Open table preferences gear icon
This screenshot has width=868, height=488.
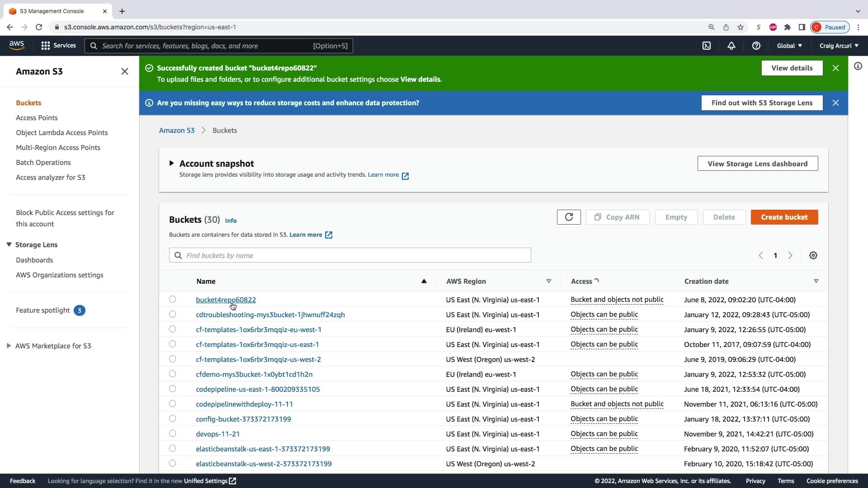pyautogui.click(x=813, y=256)
